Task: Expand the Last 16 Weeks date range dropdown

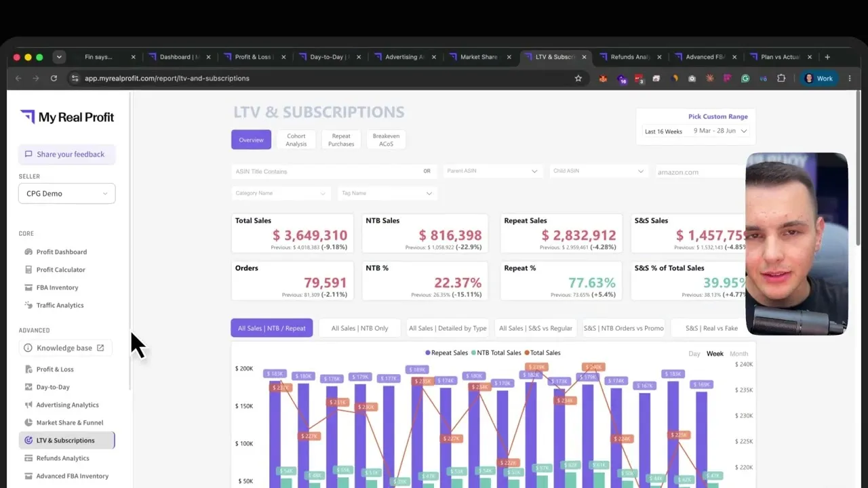Action: click(x=696, y=131)
